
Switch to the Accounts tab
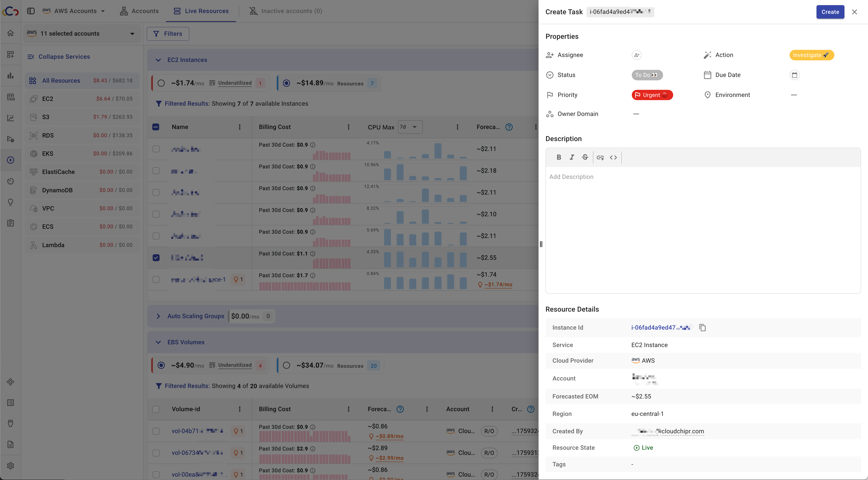[139, 11]
